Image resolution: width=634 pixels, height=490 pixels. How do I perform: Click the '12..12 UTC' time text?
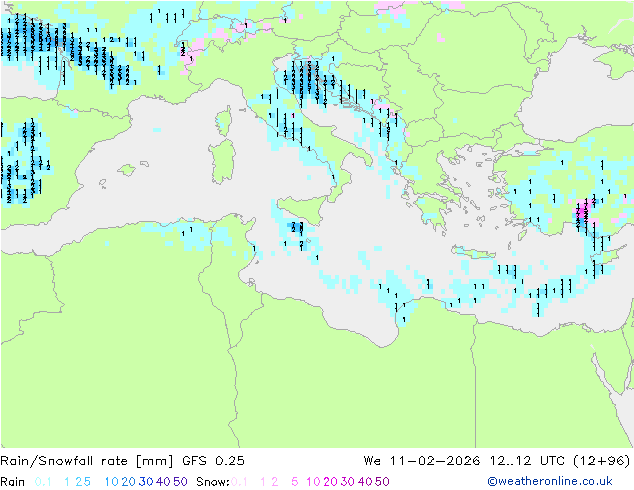(x=527, y=461)
